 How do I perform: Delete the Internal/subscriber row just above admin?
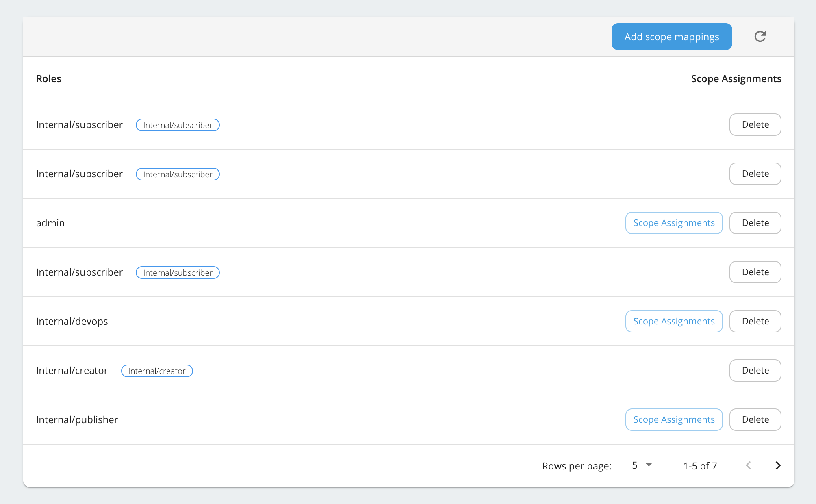pos(755,174)
